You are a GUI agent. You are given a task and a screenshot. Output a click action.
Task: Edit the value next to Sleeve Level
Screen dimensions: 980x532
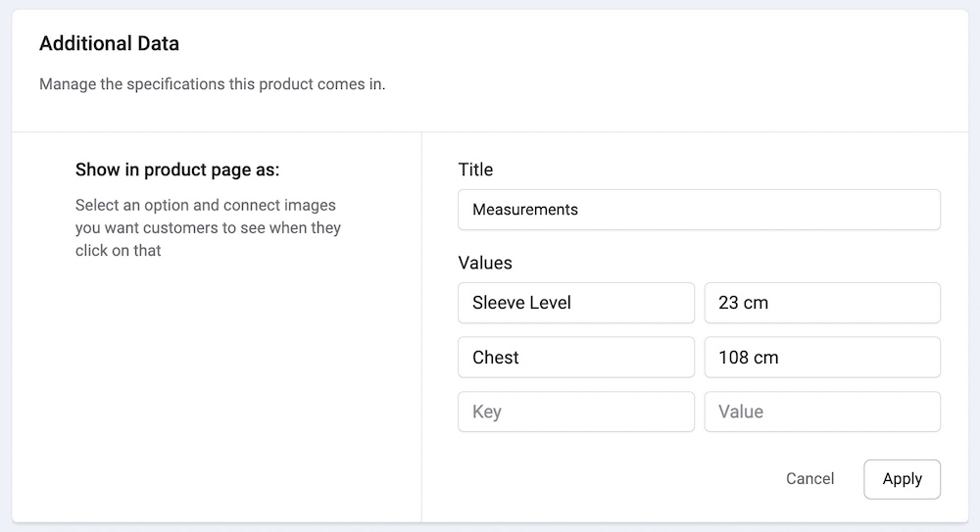point(822,303)
